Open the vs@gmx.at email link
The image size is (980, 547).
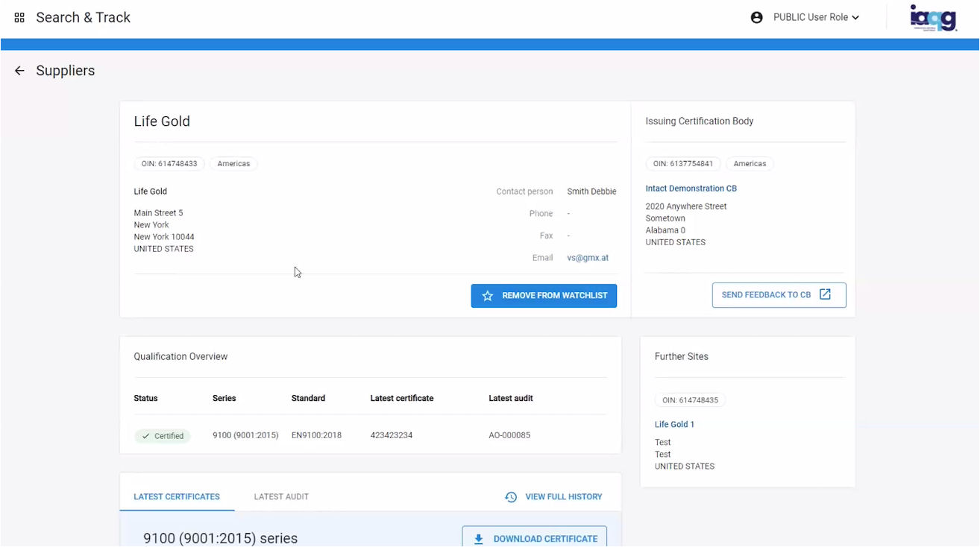point(588,258)
